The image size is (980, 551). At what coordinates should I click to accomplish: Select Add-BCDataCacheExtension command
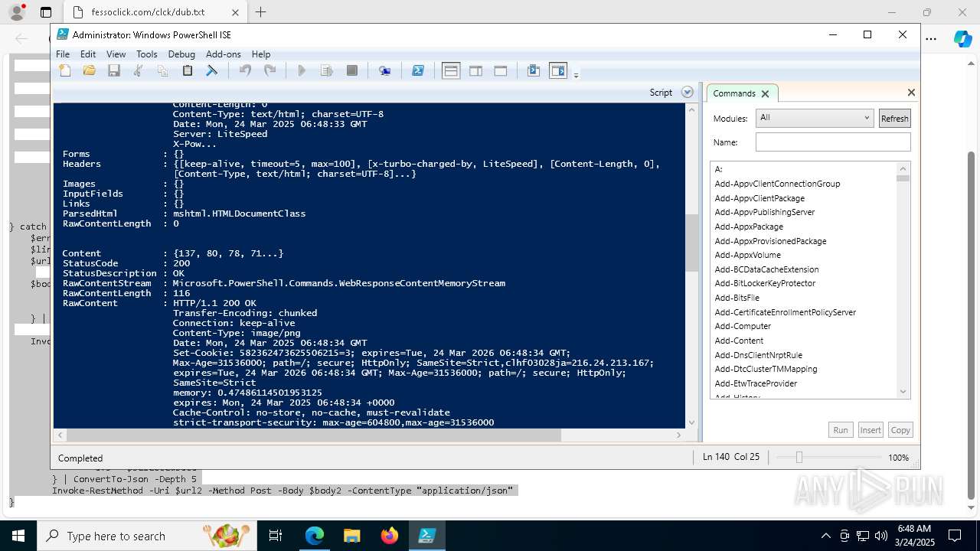point(766,269)
